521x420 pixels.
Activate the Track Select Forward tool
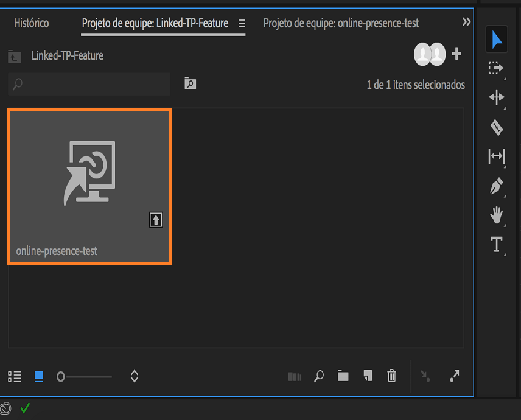[x=497, y=68]
